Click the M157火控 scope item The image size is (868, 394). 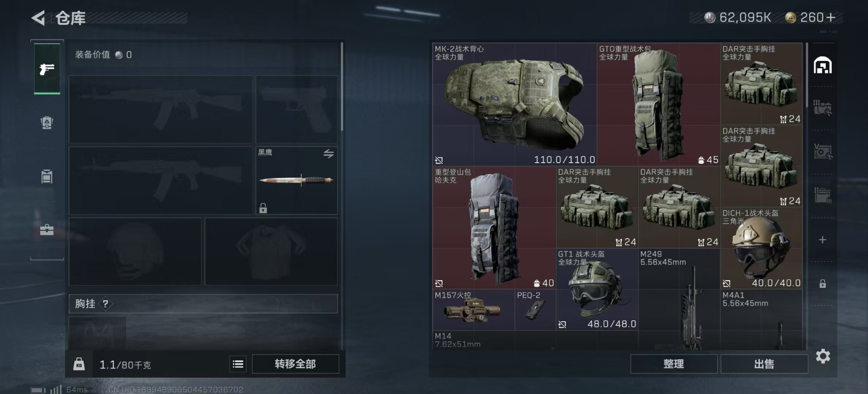[x=473, y=310]
